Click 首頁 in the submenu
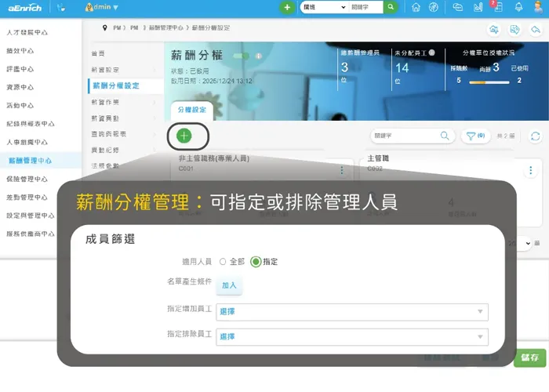Image resolution: width=549 pixels, height=392 pixels. pos(98,53)
